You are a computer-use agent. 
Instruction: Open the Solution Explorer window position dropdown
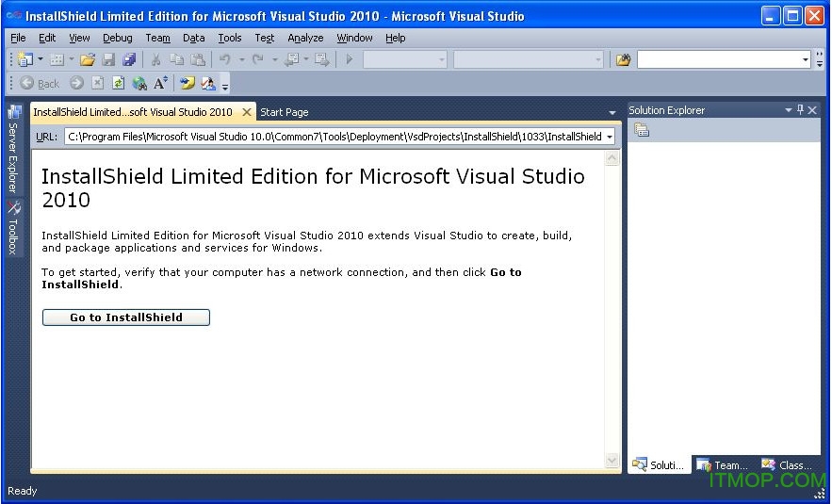pyautogui.click(x=789, y=110)
